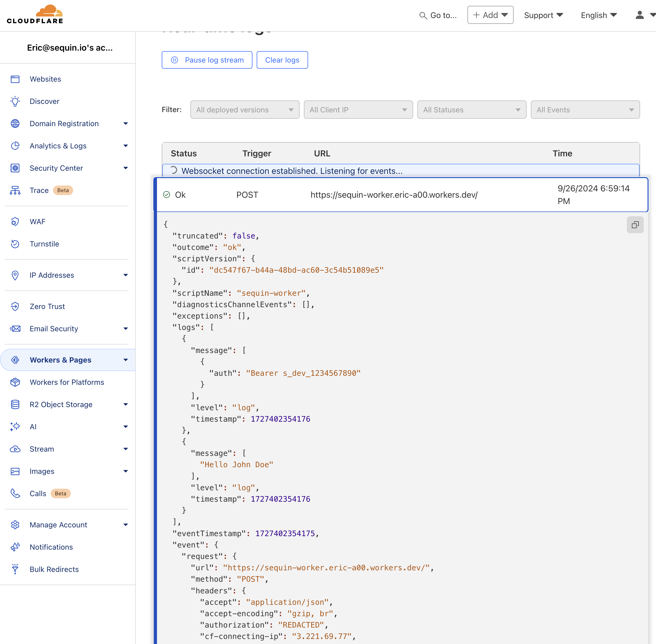Image resolution: width=656 pixels, height=644 pixels.
Task: Click the Clear logs button
Action: 282,60
